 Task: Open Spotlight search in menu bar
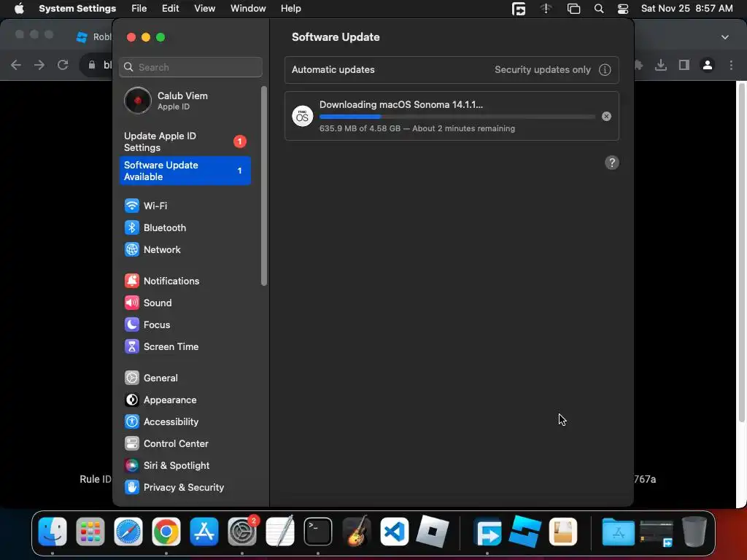tap(599, 9)
